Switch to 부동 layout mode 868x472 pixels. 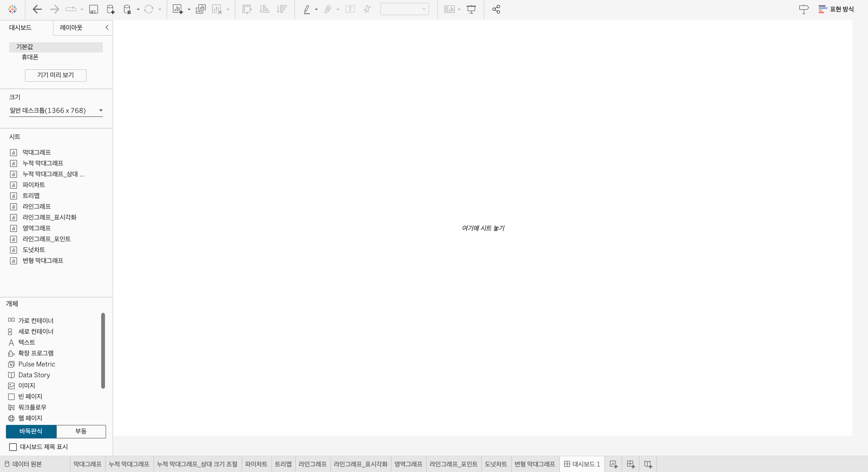coord(81,431)
